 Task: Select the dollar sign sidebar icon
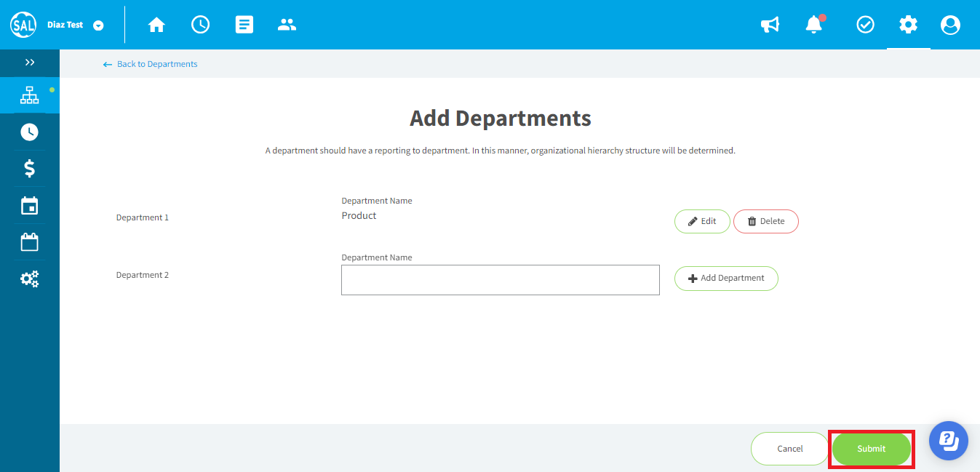pos(29,169)
